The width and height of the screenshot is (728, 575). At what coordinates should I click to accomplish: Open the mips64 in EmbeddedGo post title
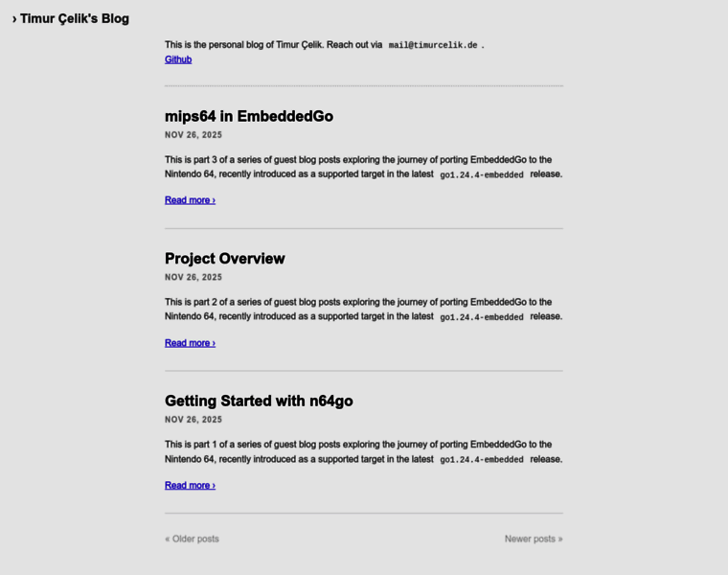249,116
